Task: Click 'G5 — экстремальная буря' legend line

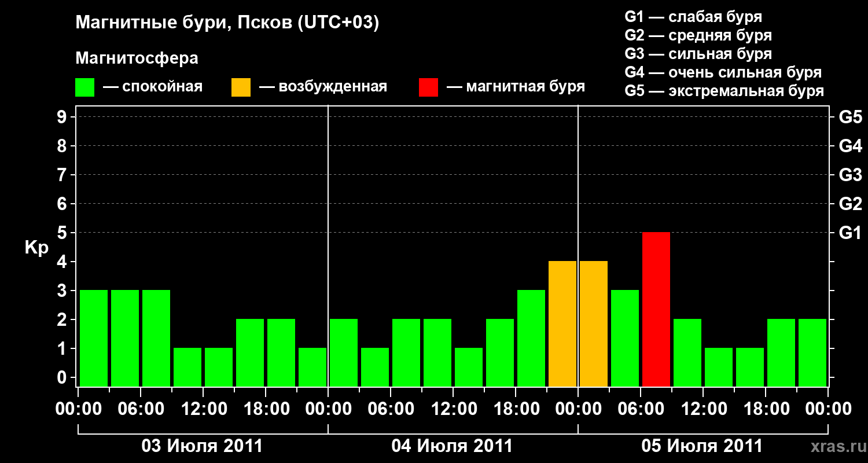Action: (724, 91)
